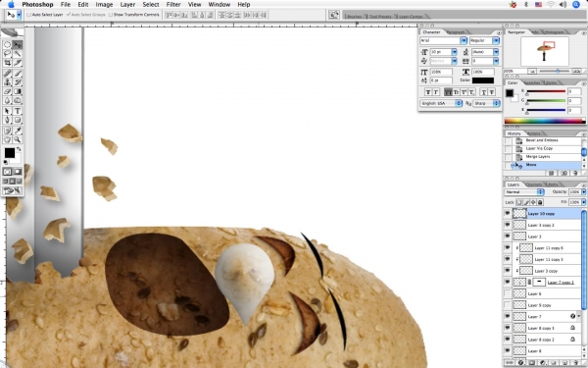Select the Magic Wand tool
The width and height of the screenshot is (588, 368).
pyautogui.click(x=18, y=54)
